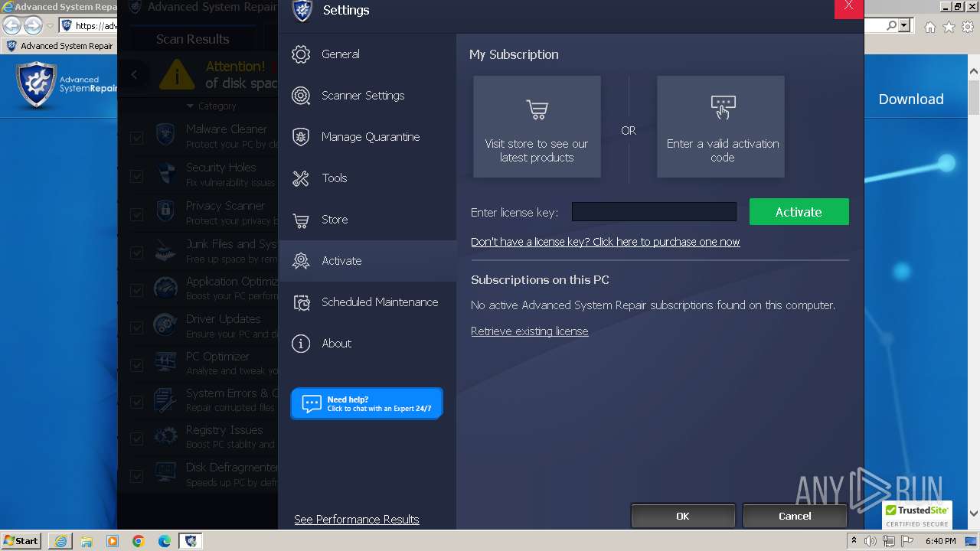This screenshot has width=980, height=551.
Task: Click the browser Home icon
Action: (x=929, y=27)
